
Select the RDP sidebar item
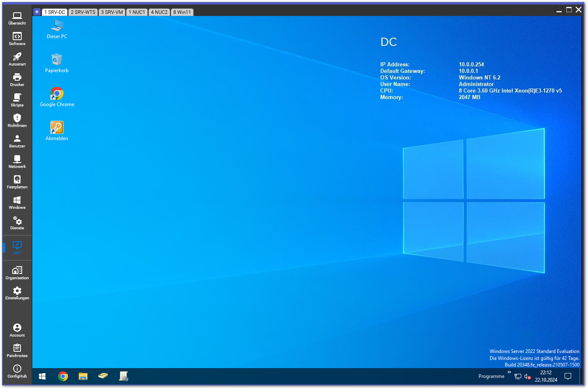(17, 248)
